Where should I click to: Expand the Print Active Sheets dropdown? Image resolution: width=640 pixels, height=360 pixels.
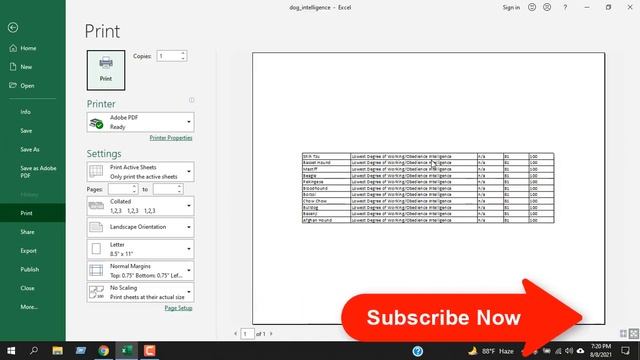click(x=140, y=172)
